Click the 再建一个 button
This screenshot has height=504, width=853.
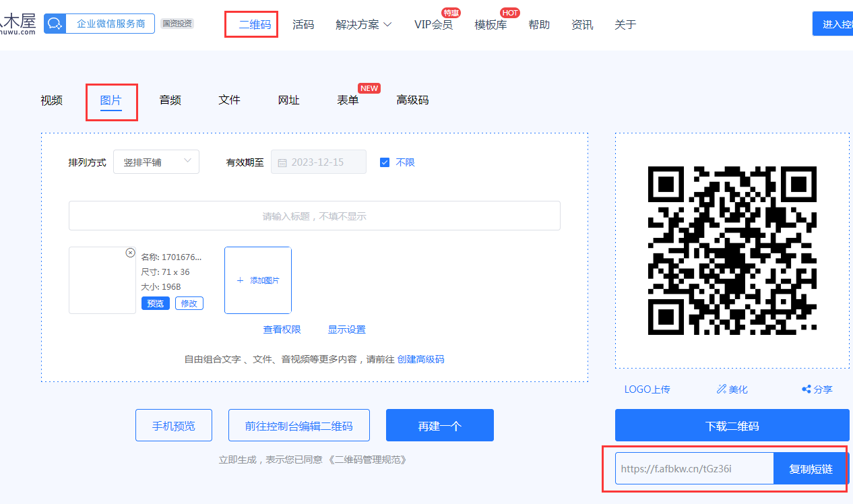click(x=440, y=425)
